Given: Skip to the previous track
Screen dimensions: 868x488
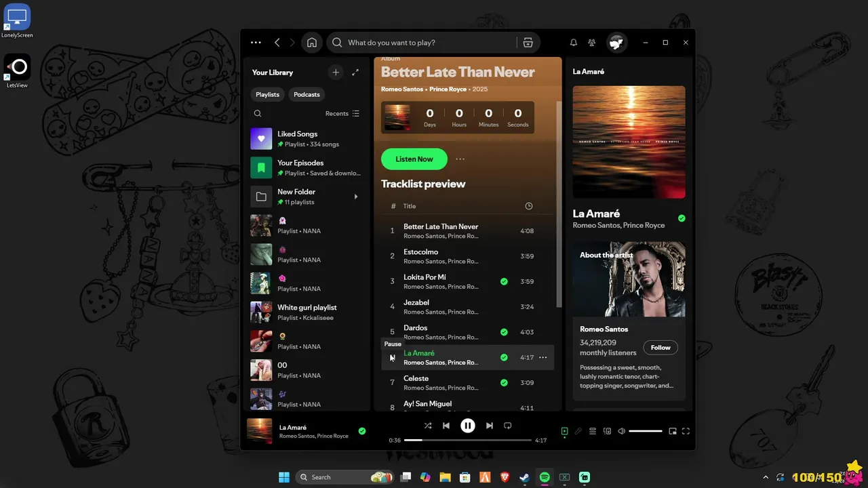Looking at the screenshot, I should (x=446, y=426).
